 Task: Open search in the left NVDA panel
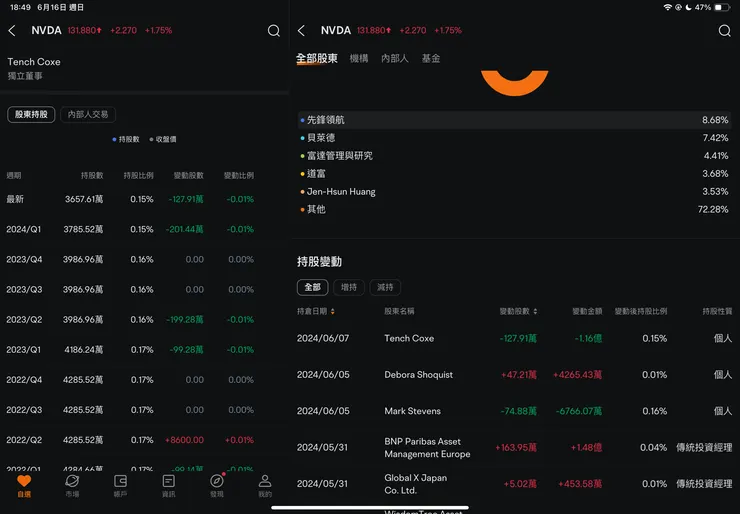tap(274, 31)
